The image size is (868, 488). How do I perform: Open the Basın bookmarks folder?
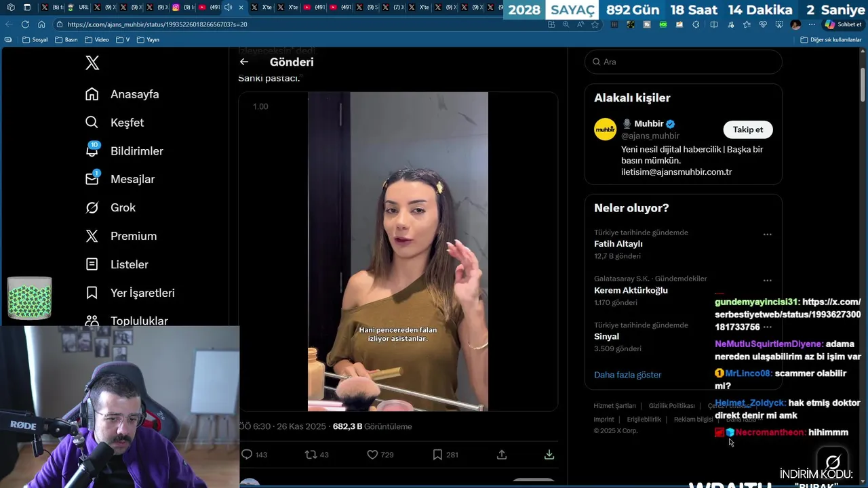[66, 40]
